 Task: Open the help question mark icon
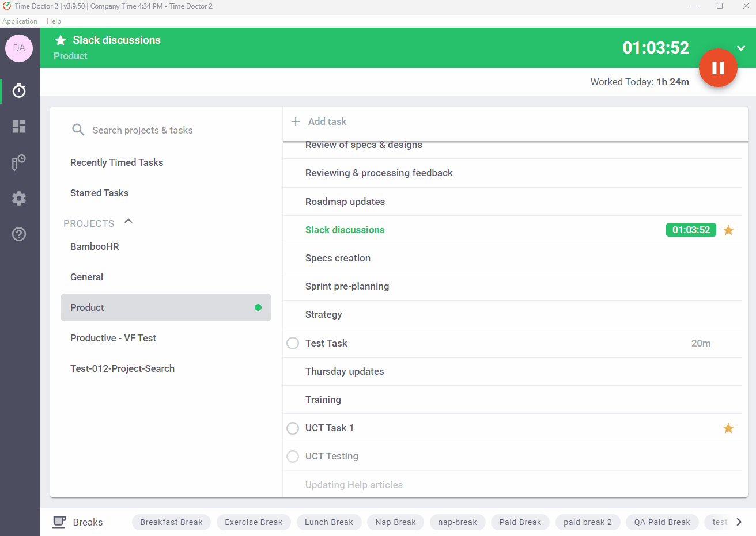(19, 234)
